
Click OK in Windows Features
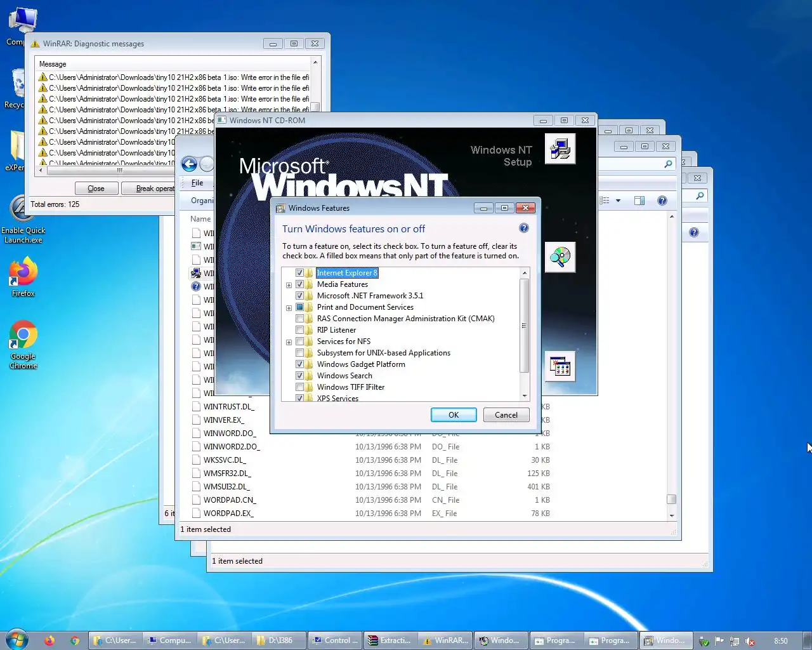pyautogui.click(x=454, y=415)
